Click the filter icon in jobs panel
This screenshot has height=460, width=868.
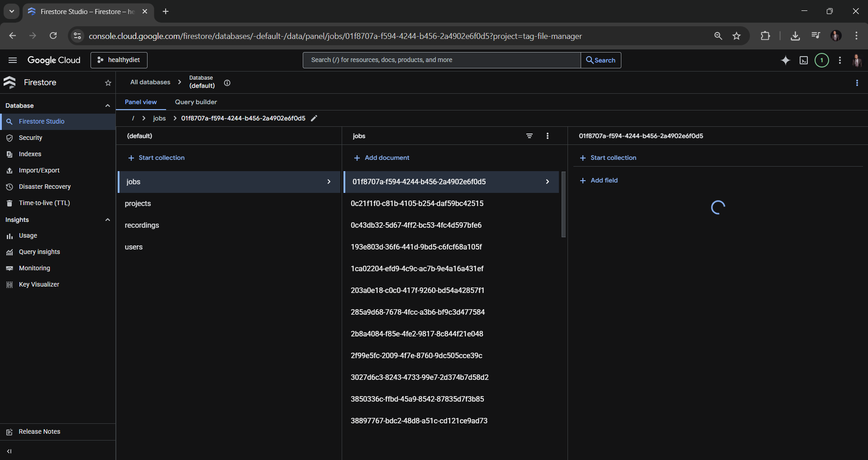pyautogui.click(x=529, y=136)
